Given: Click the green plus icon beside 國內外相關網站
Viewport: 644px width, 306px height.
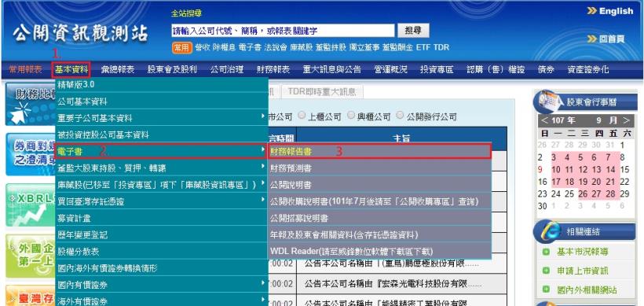Looking at the screenshot, I should tap(546, 289).
